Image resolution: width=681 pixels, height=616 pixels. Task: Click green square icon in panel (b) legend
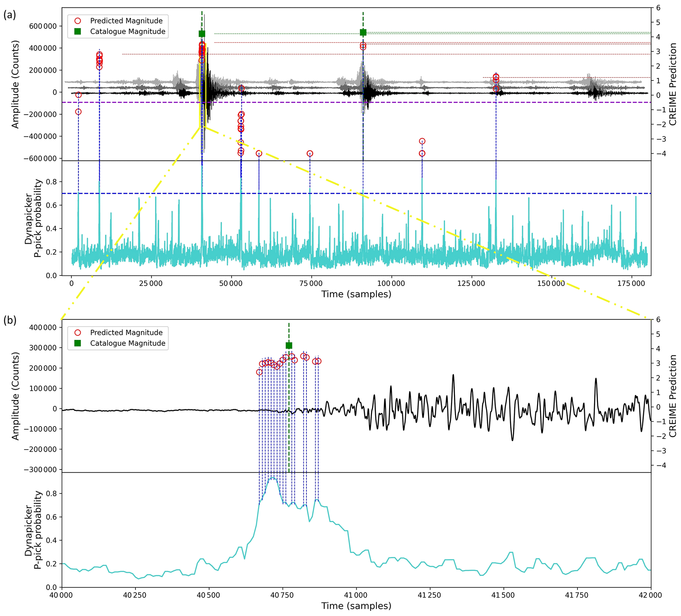pyautogui.click(x=78, y=343)
